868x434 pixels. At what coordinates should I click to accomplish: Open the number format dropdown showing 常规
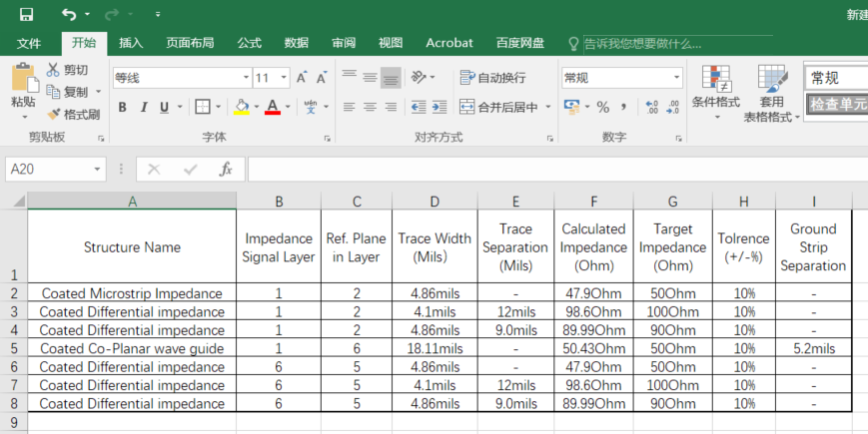[x=676, y=78]
